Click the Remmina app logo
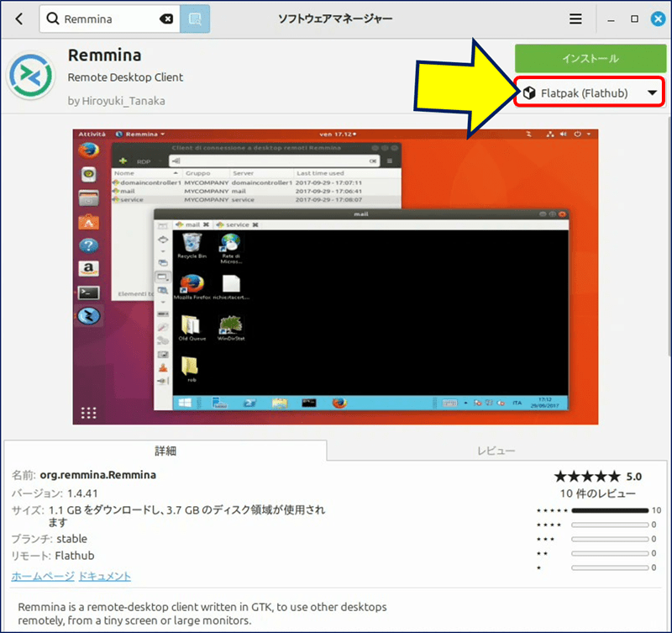The height and width of the screenshot is (633, 672). 31,76
